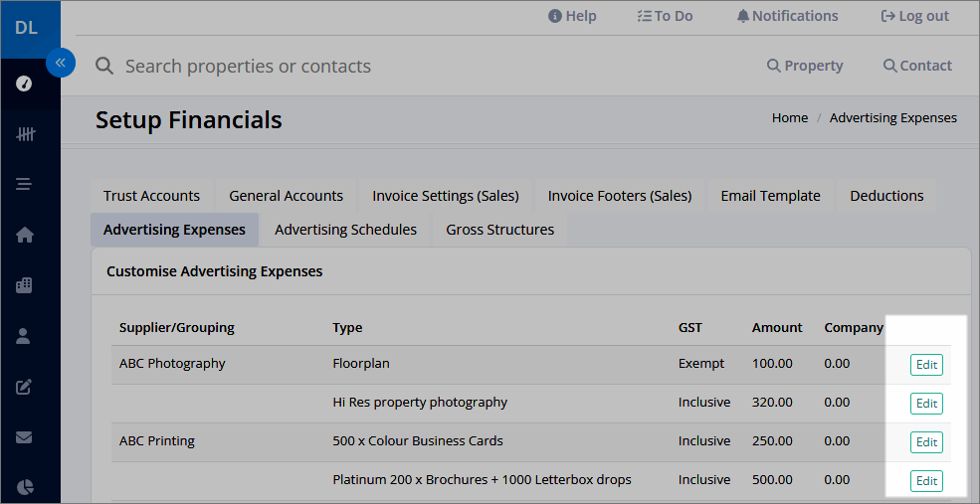Click the 100.00 amount value
Viewport: 980px width, 504px height.
pyautogui.click(x=772, y=363)
